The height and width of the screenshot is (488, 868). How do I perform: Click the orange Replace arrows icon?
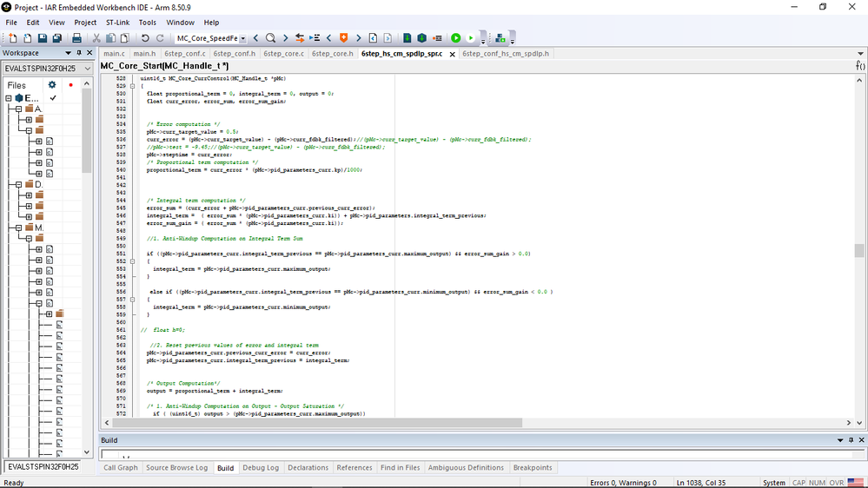[x=300, y=38]
